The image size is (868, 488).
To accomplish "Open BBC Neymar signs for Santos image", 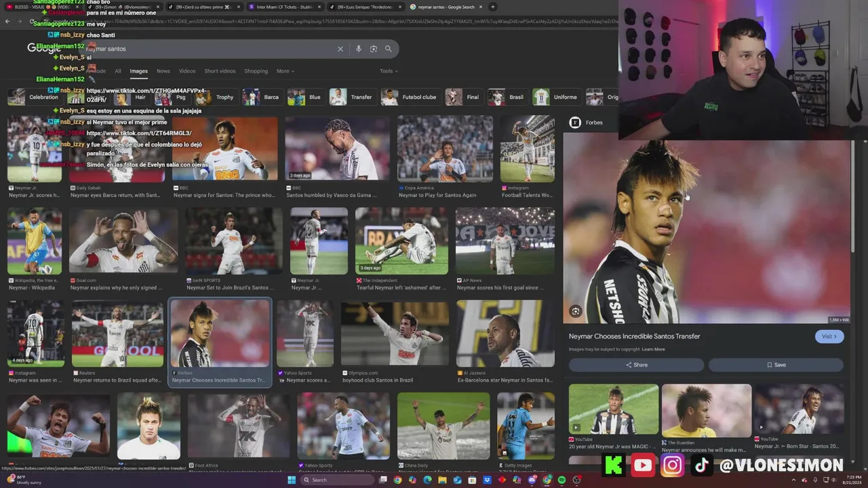I will tap(225, 149).
